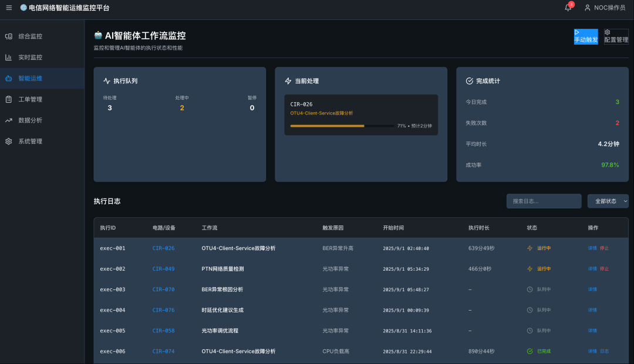Click the 系统管理 gear icon
Screen dimensions: 634x364
pos(8,141)
